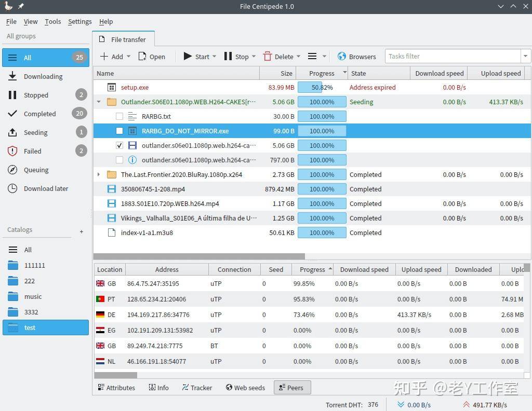
Task: Open the Tools menu
Action: click(53, 22)
